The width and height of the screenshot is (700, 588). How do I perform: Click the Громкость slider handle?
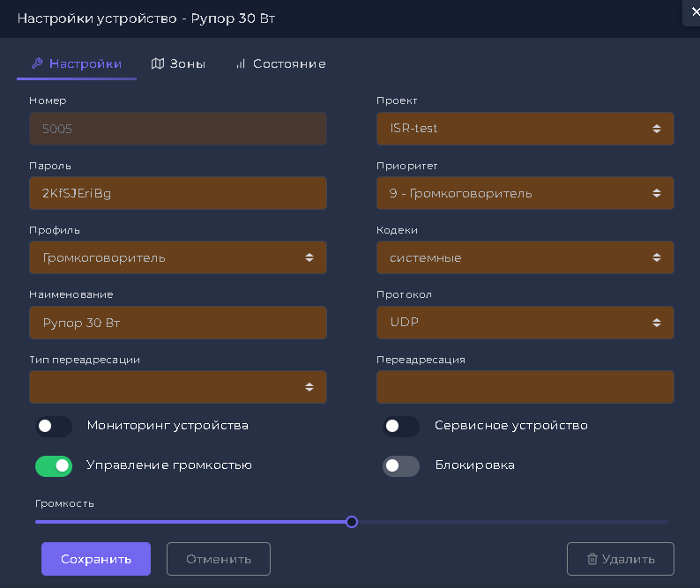(352, 522)
